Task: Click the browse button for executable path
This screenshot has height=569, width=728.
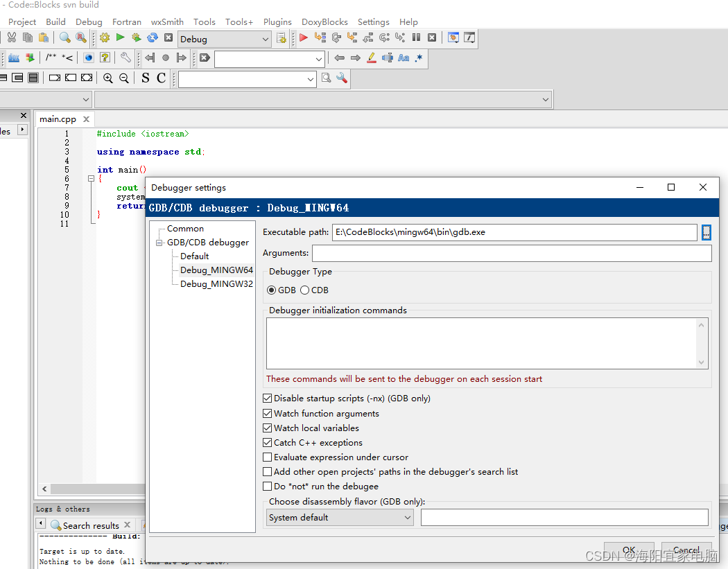Action: click(707, 232)
